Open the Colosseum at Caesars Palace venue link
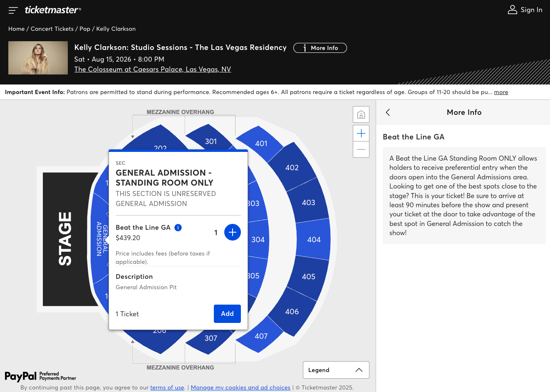Screen dimensions: 550x392 (x=152, y=69)
